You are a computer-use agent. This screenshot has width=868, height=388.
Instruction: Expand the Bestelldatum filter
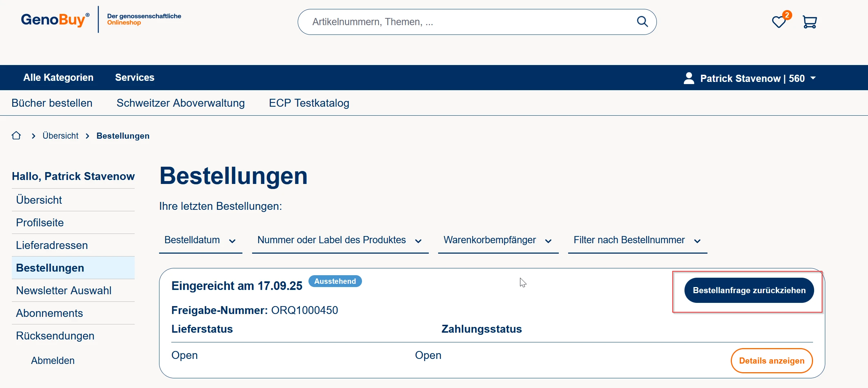pos(200,240)
